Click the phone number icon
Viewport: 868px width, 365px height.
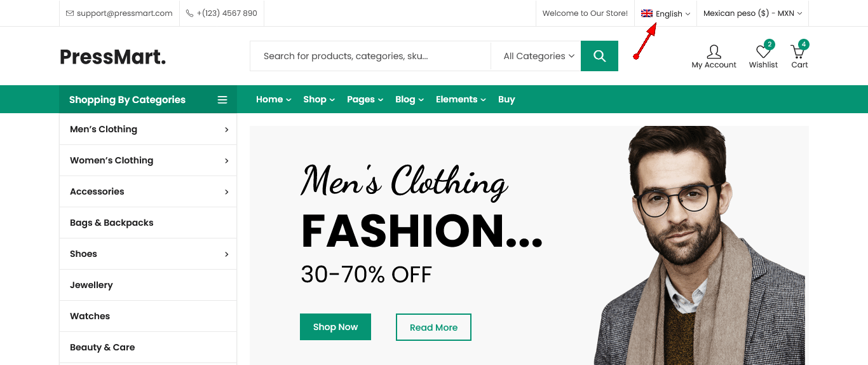tap(190, 13)
